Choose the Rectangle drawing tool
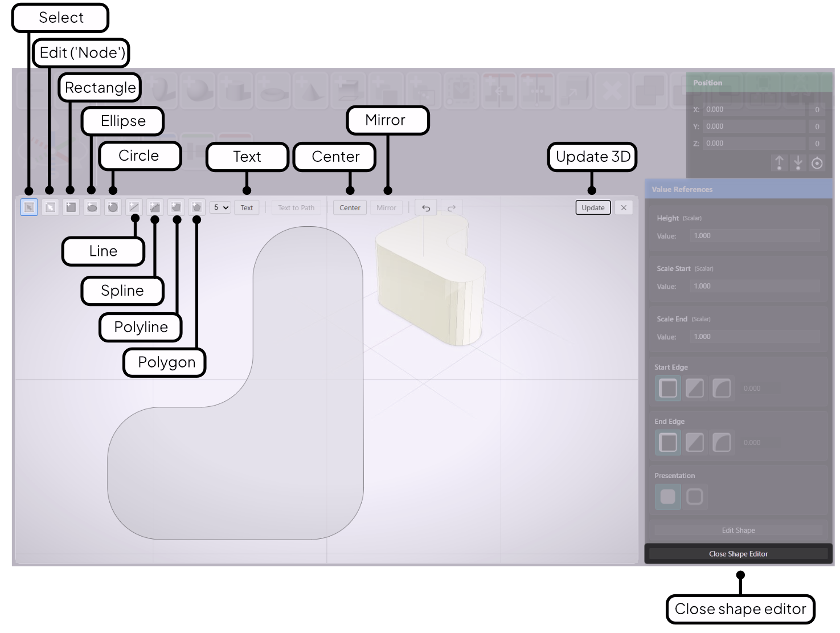 71,207
